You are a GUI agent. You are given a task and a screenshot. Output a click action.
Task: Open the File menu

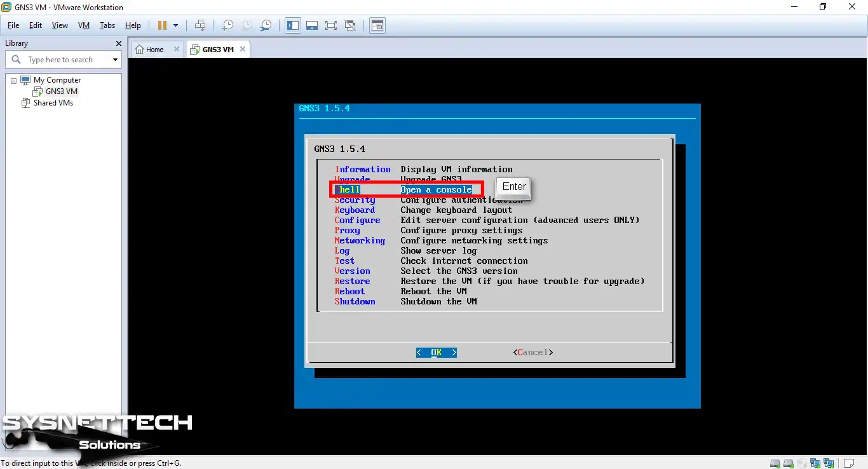tap(13, 25)
